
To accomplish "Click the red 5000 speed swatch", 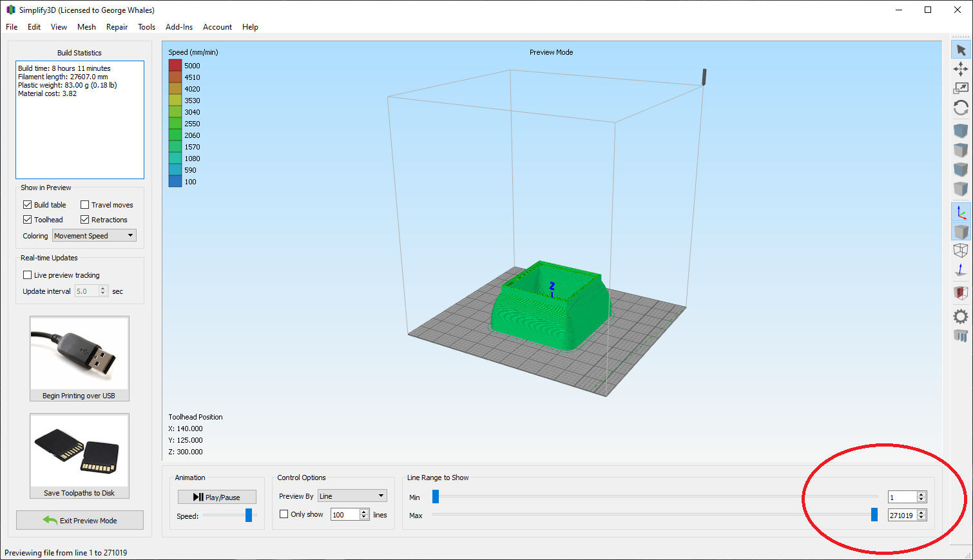I will (175, 65).
